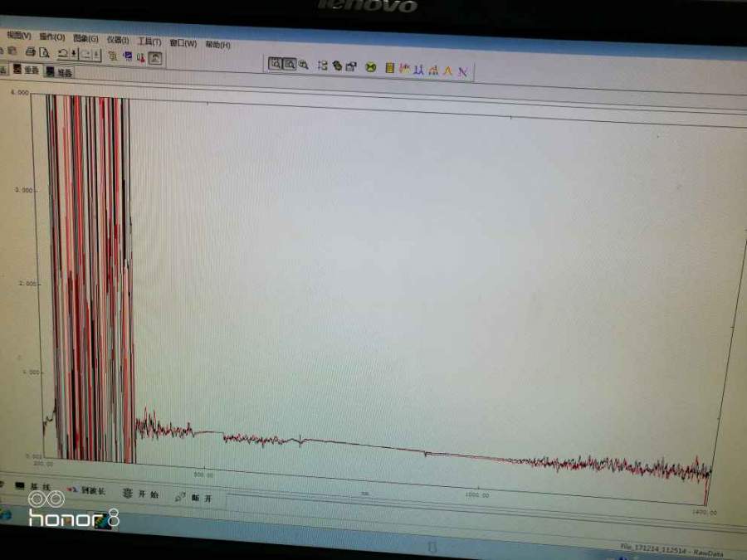
Task: Open the 工具(T) menu
Action: pyautogui.click(x=149, y=41)
